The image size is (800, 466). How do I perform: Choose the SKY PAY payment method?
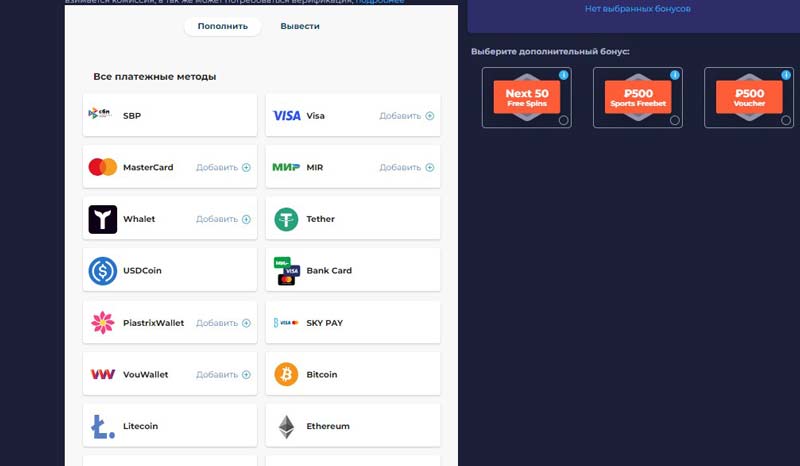352,323
